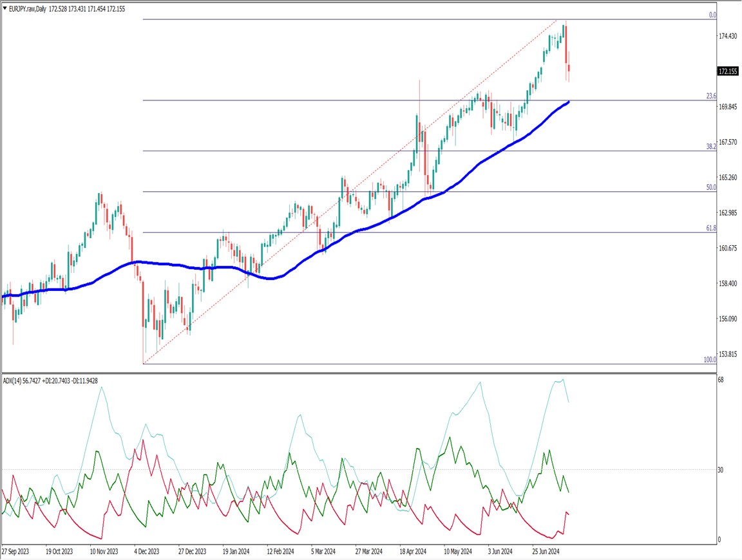
Task: Select the 30 level on ADX scale
Action: coord(721,470)
